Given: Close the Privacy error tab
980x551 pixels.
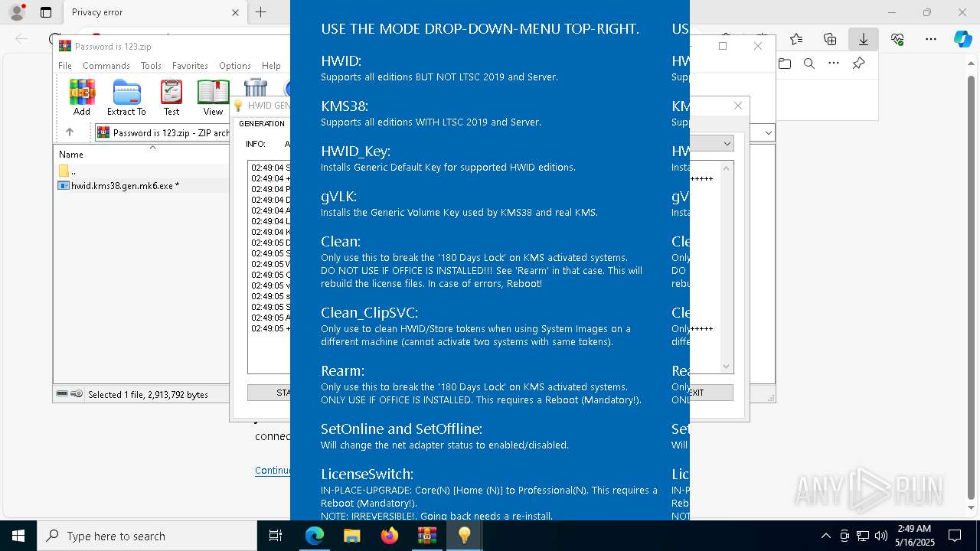Looking at the screenshot, I should [x=236, y=12].
